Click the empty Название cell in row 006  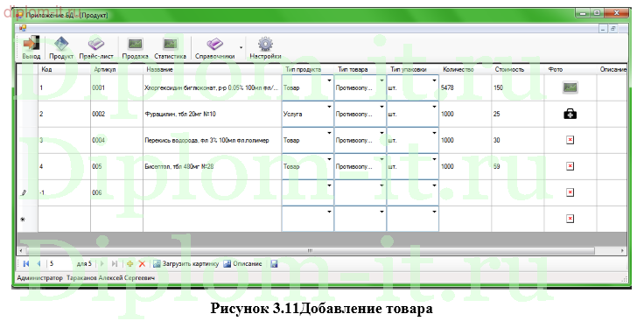(x=213, y=192)
